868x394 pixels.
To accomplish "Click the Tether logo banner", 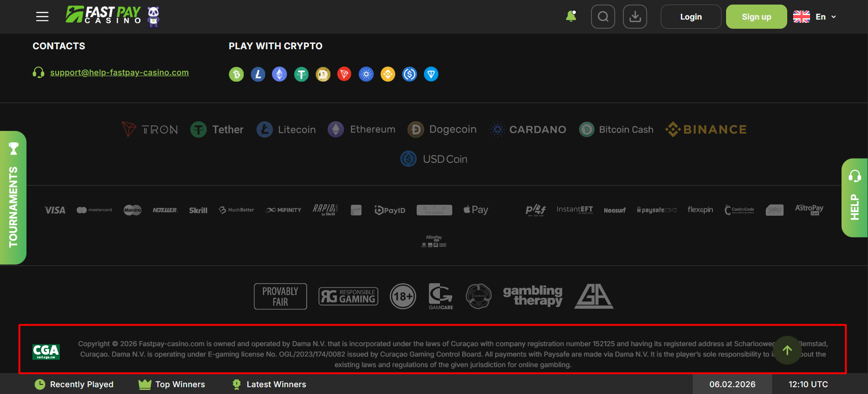I will pyautogui.click(x=217, y=130).
